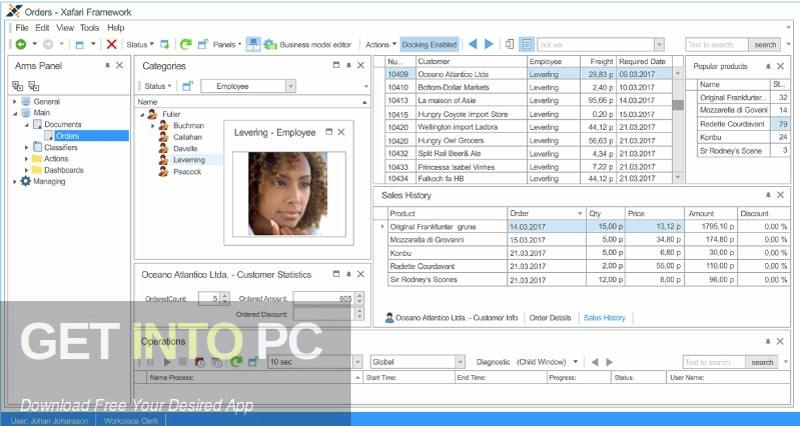Viewport: 800px width, 426px height.
Task: Click the green refresh icon in the main toolbar
Action: tap(186, 44)
